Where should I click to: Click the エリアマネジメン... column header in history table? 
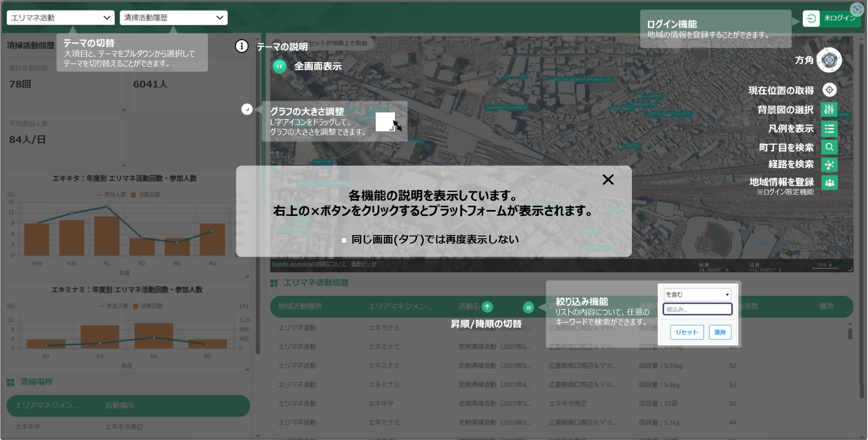pos(400,306)
